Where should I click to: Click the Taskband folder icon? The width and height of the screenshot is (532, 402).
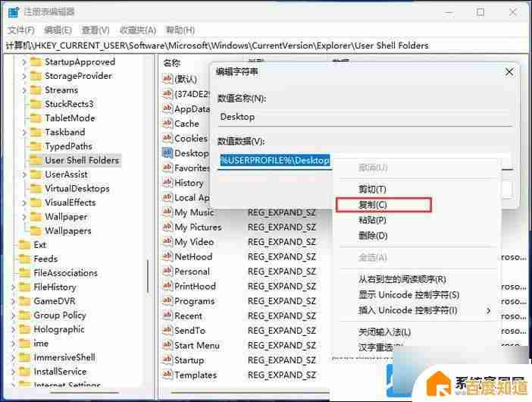[x=36, y=132]
